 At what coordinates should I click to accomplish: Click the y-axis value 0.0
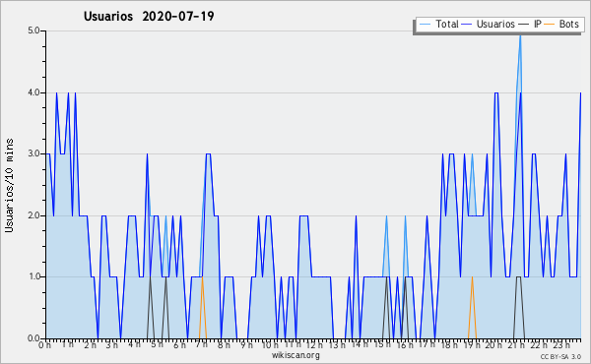[x=33, y=338]
